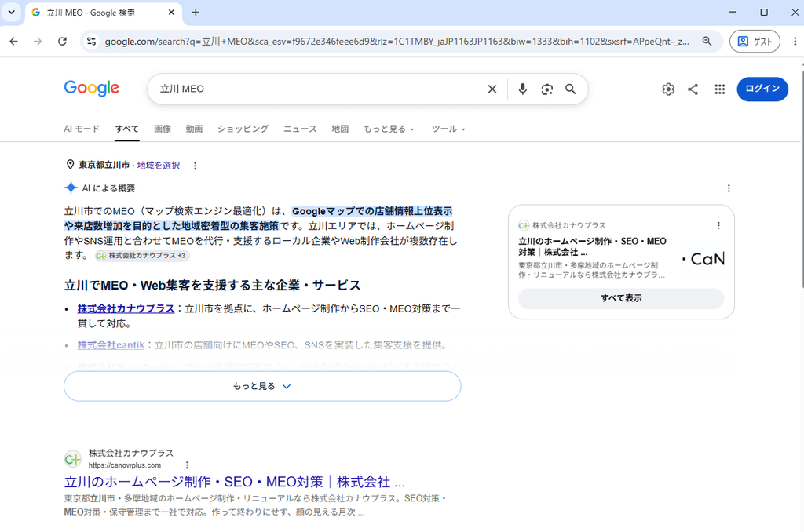Select the すべて tab
Image resolution: width=804 pixels, height=532 pixels.
(x=126, y=129)
